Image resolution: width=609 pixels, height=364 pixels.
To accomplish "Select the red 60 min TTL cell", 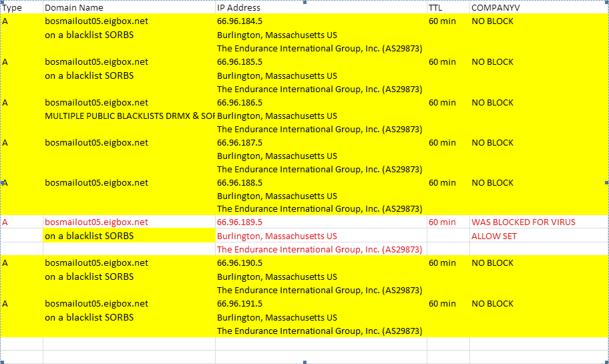I will (x=448, y=222).
